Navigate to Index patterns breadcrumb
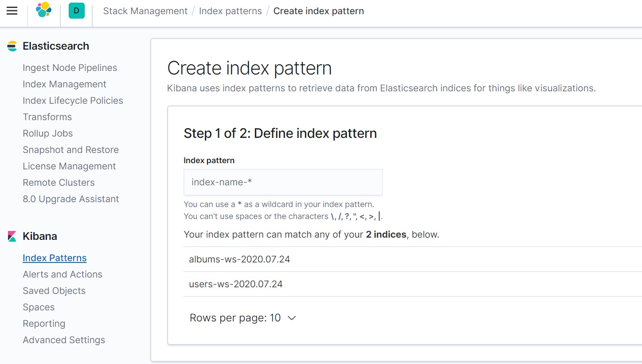The height and width of the screenshot is (364, 642). point(230,11)
